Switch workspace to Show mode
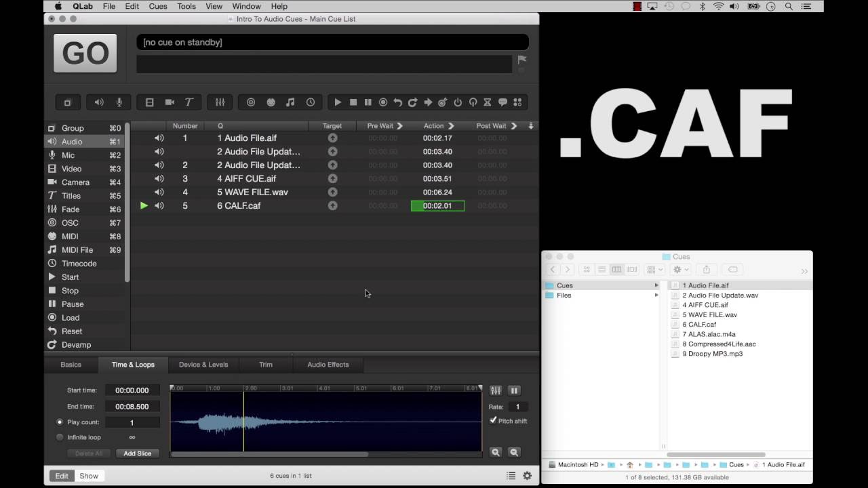 [89, 476]
